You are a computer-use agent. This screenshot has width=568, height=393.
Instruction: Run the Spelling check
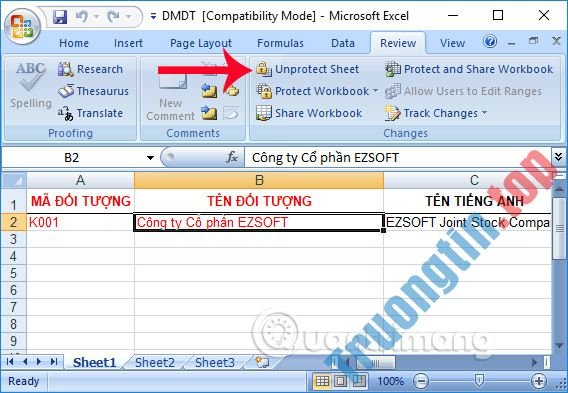tap(31, 85)
